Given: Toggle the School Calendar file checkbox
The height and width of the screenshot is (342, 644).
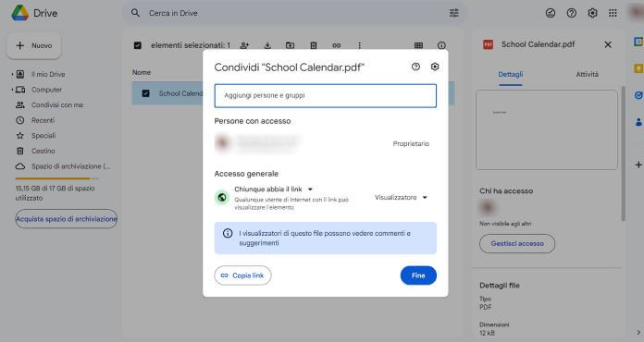Looking at the screenshot, I should (x=145, y=93).
